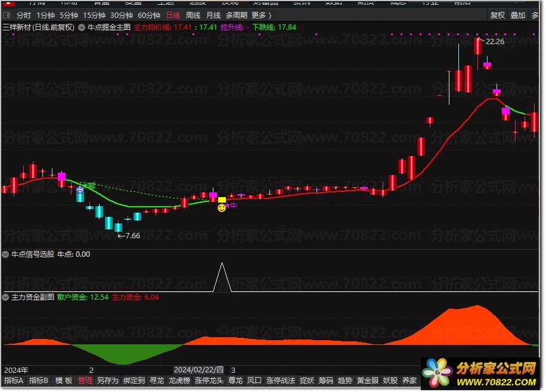Select the 尊龙 indicator tab

pos(235,381)
